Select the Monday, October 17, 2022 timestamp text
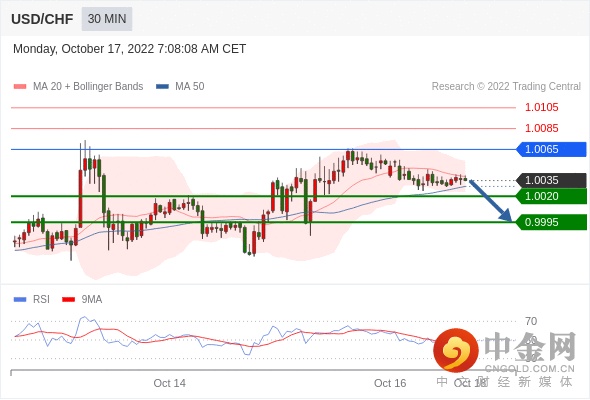Image resolution: width=590 pixels, height=400 pixels. point(129,49)
